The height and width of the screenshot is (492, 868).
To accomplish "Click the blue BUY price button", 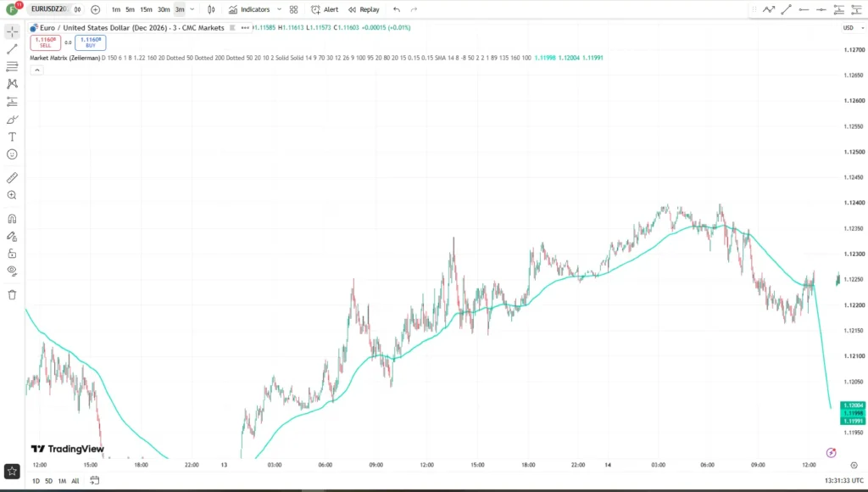I will pyautogui.click(x=90, y=42).
